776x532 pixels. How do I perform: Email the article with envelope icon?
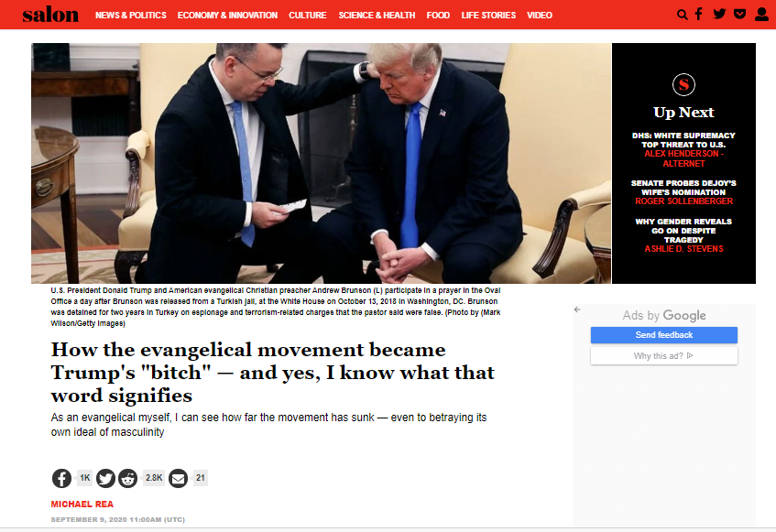[x=178, y=478]
